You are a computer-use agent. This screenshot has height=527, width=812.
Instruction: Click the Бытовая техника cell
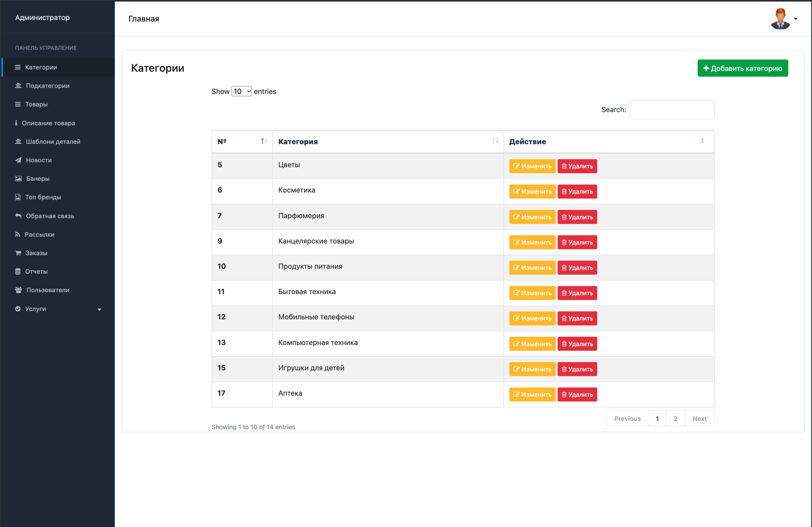388,293
